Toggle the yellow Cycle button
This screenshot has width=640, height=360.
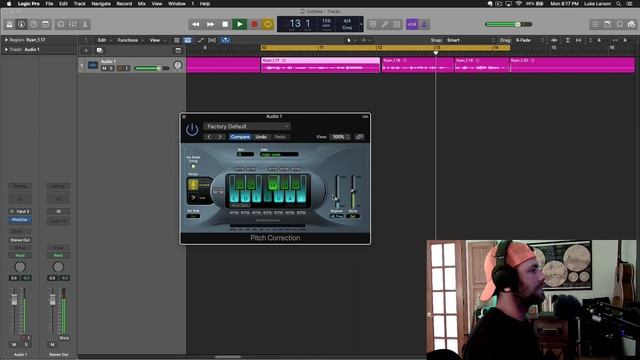point(268,24)
